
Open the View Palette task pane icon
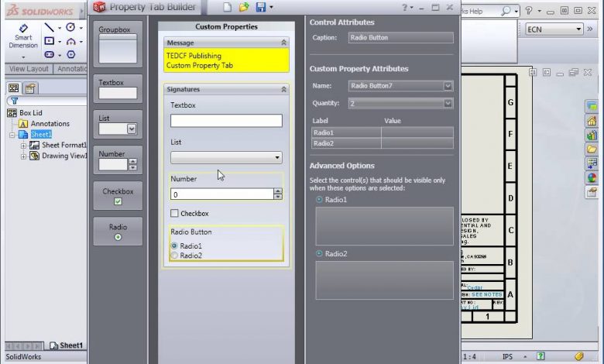pos(592,163)
